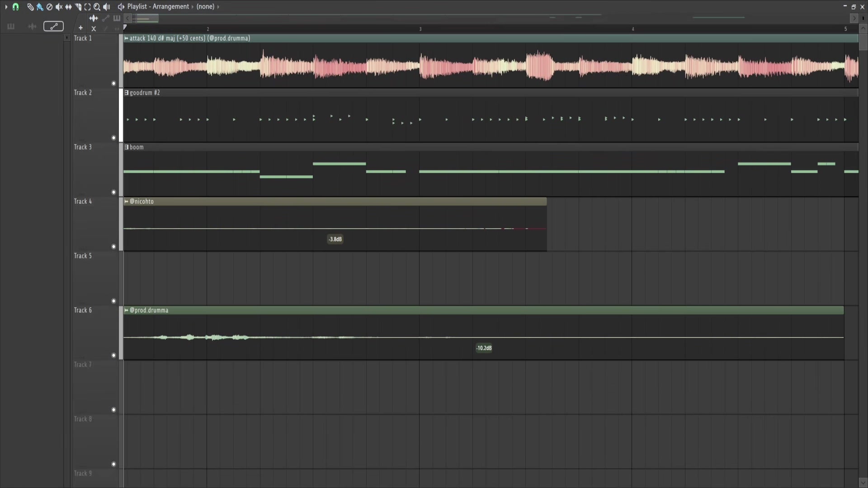Select the Track 3 label

(x=83, y=147)
